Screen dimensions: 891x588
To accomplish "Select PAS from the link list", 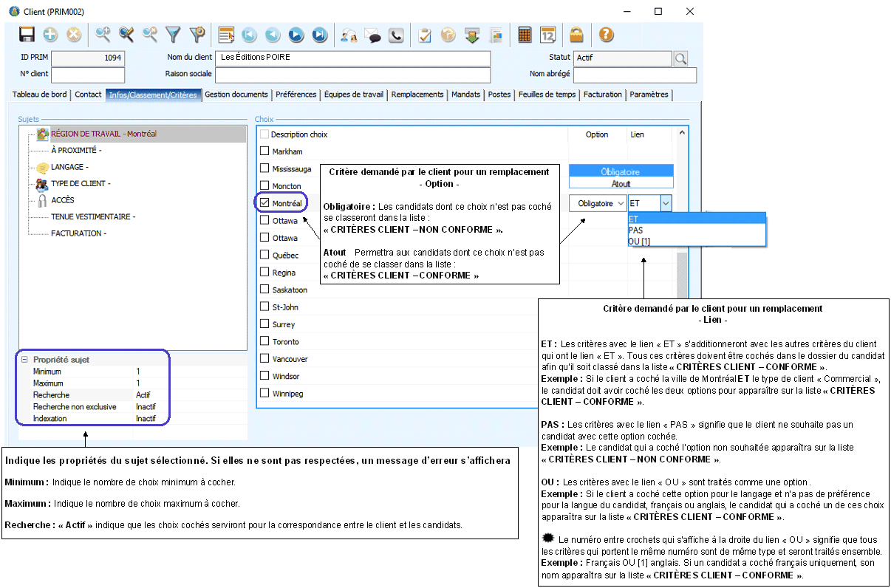I will point(636,230).
